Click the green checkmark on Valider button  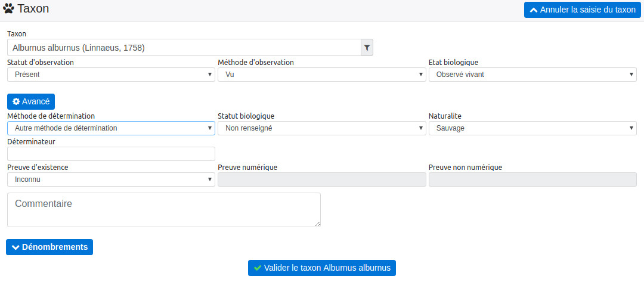pos(258,268)
